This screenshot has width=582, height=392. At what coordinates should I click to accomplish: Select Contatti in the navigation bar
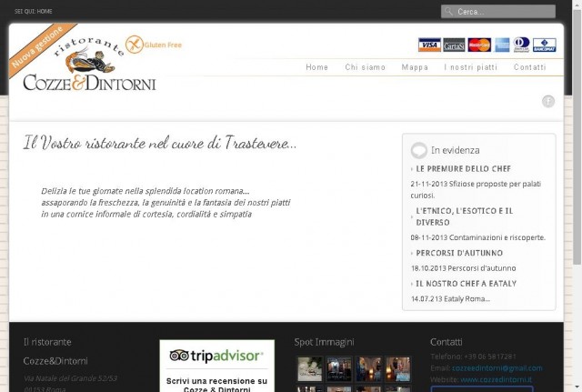[529, 67]
